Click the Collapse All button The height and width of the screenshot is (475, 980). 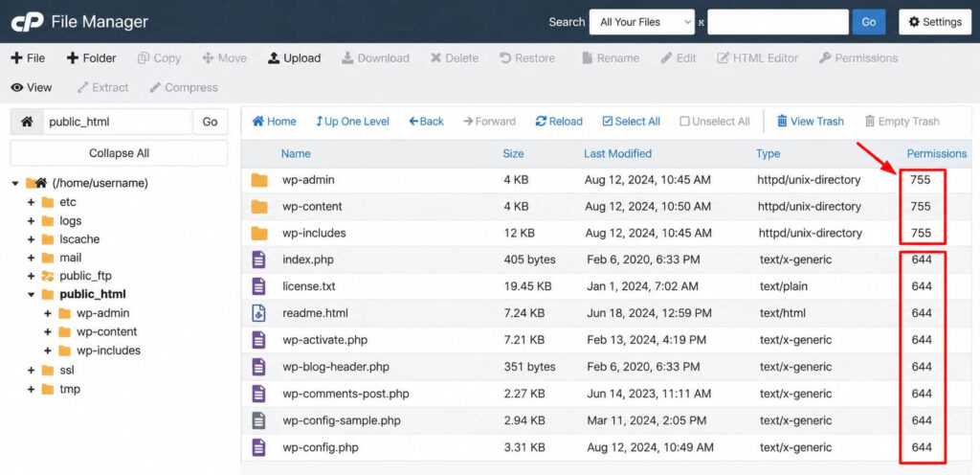pyautogui.click(x=119, y=153)
